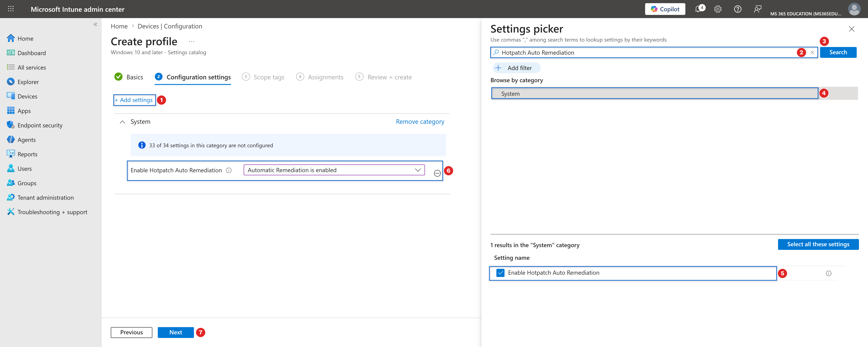Switch to Scope tags step tab
Screen dimensions: 868x347
(263, 77)
